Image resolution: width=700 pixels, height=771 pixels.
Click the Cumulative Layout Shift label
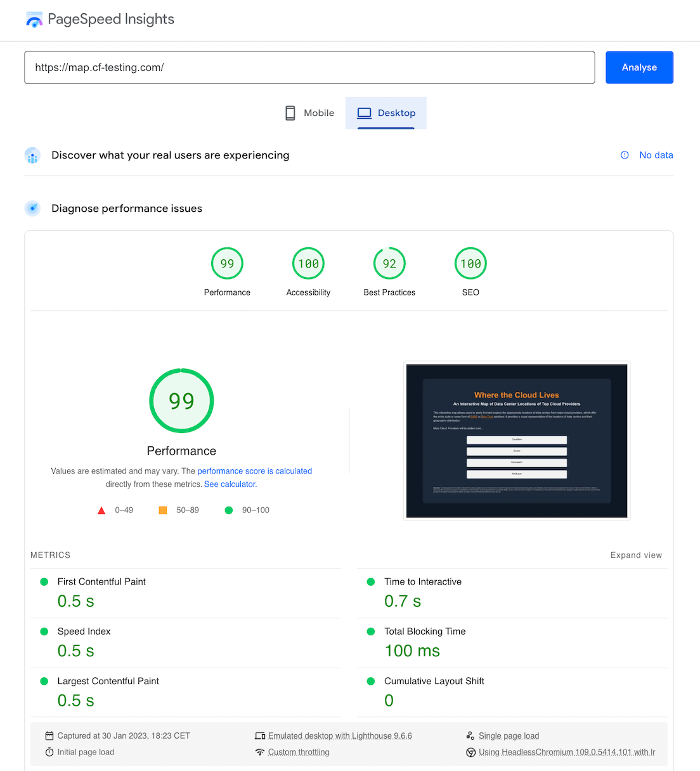[x=434, y=682]
